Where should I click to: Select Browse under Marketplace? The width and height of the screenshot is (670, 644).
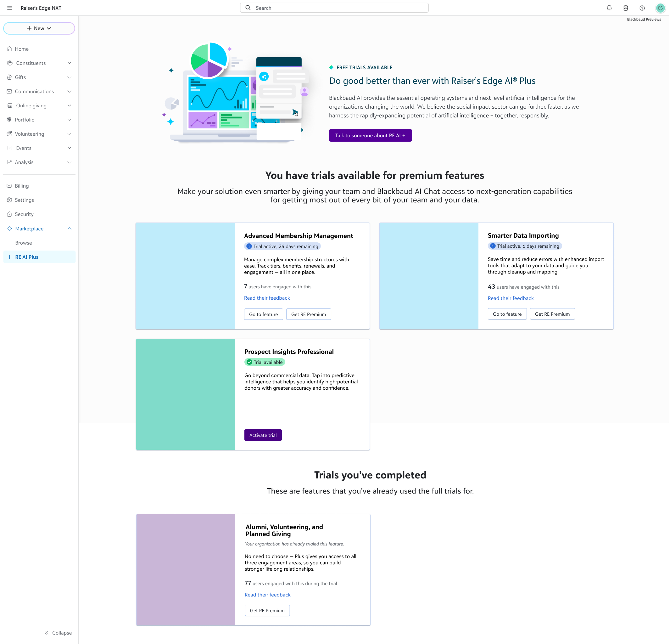24,243
